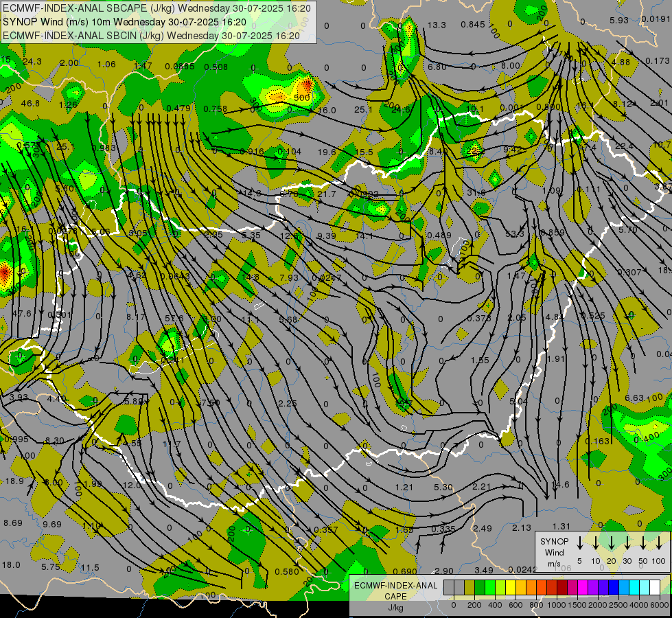Click the 0.916 value on map

(x=252, y=151)
